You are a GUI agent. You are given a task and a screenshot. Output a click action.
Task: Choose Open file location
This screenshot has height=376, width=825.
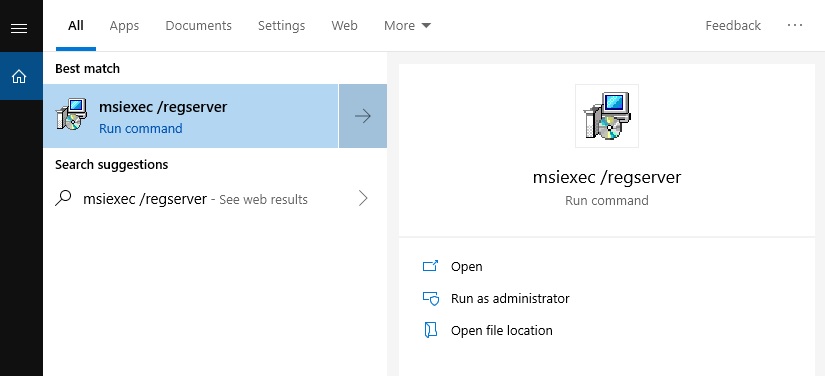pyautogui.click(x=501, y=330)
